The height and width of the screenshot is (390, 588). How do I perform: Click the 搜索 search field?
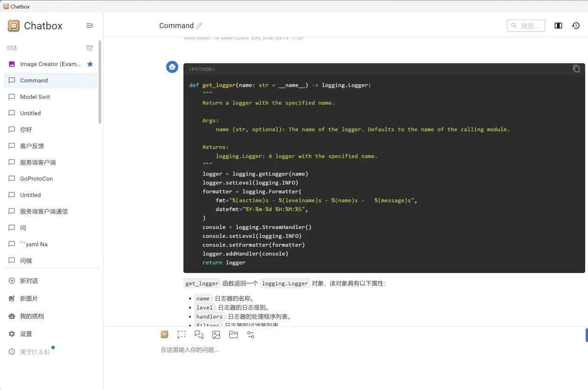coord(526,26)
